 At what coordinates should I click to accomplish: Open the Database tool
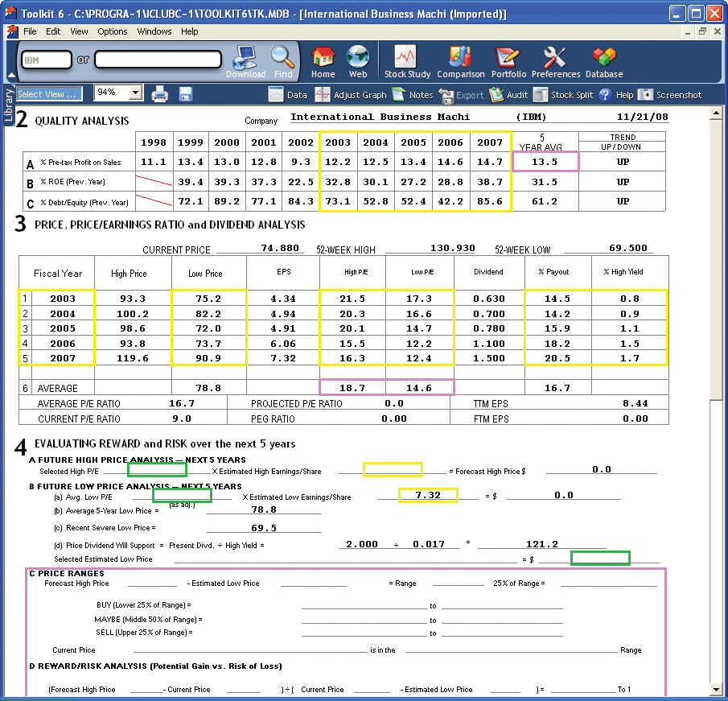coord(603,60)
